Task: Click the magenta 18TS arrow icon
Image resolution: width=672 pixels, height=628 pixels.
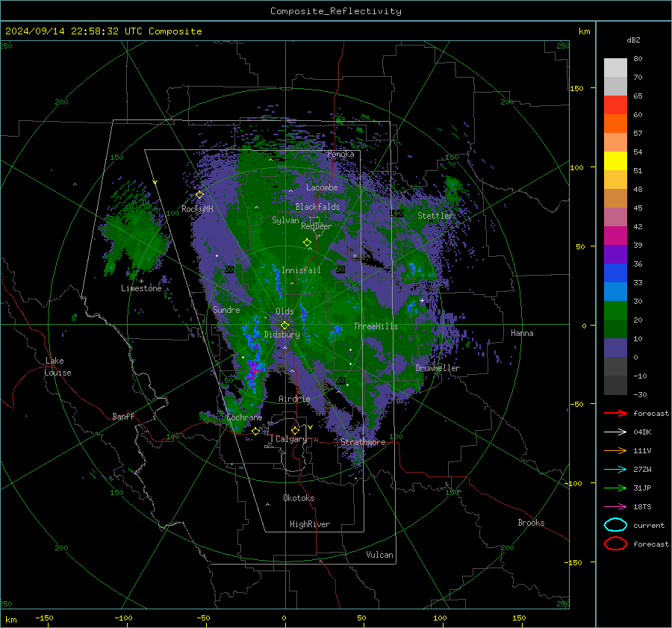Action: pyautogui.click(x=615, y=507)
